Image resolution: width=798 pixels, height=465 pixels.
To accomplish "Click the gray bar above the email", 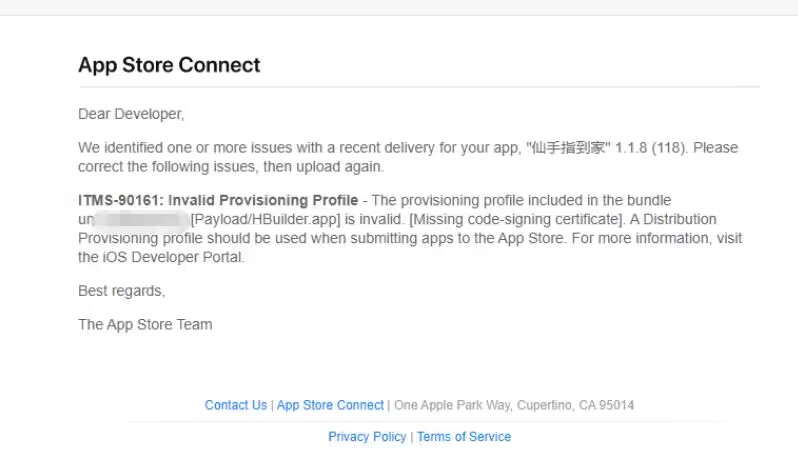I will coord(399,8).
